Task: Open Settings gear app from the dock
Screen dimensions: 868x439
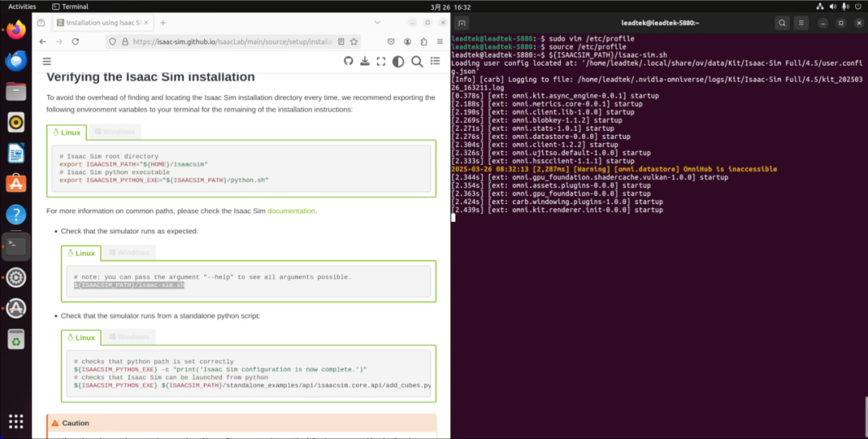Action: point(16,277)
